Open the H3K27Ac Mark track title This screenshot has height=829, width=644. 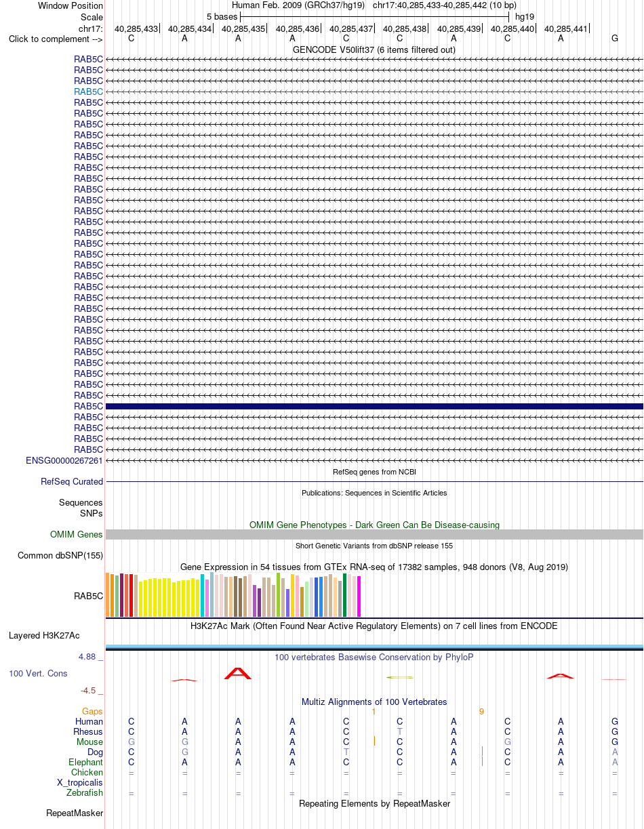(x=374, y=626)
